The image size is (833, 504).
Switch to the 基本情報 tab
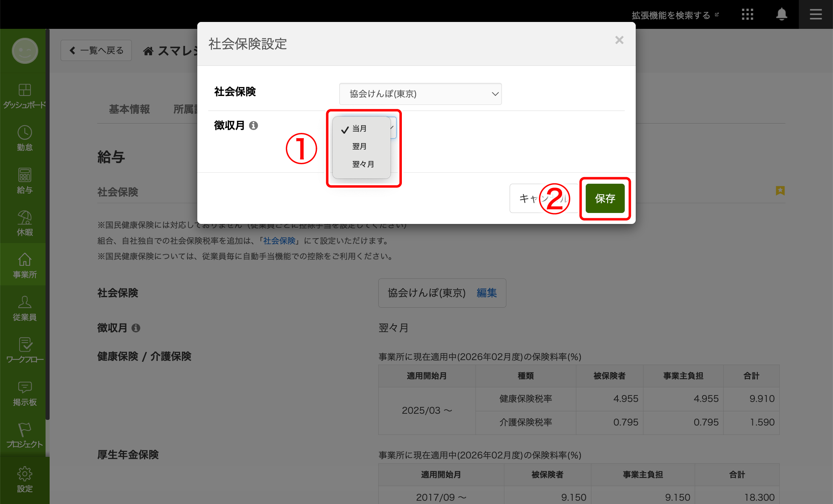pos(129,109)
